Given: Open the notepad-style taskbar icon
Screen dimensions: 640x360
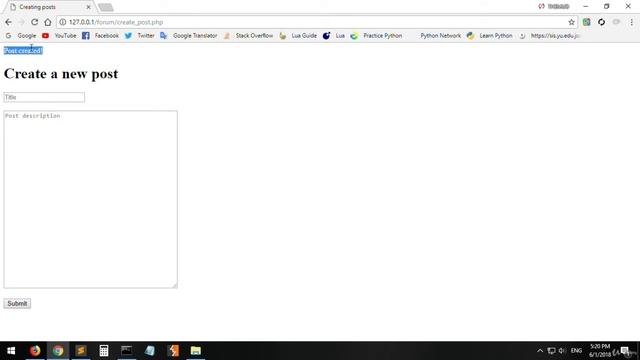Looking at the screenshot, I should 150,351.
